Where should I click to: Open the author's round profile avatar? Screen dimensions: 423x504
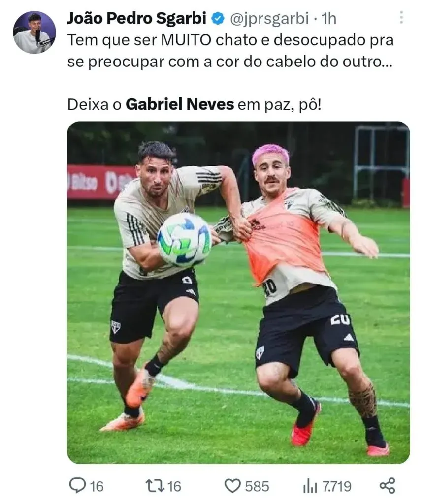pos(34,32)
